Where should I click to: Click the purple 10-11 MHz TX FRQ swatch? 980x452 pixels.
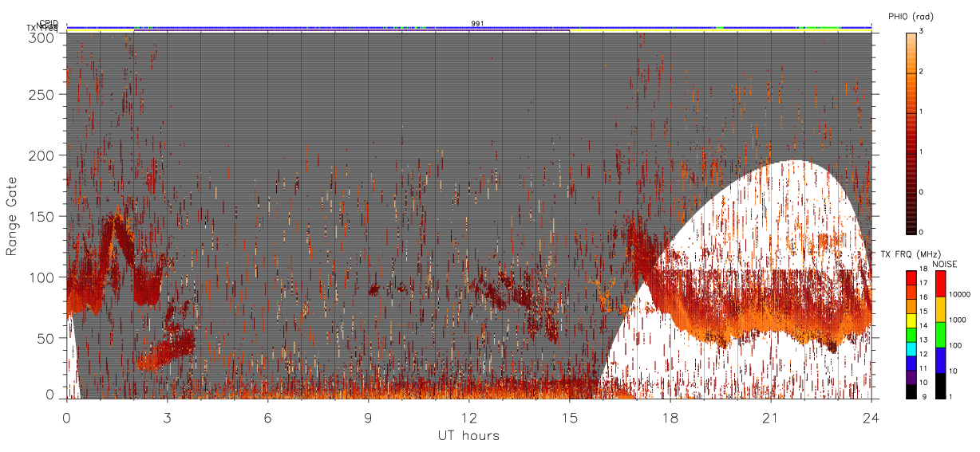click(911, 377)
